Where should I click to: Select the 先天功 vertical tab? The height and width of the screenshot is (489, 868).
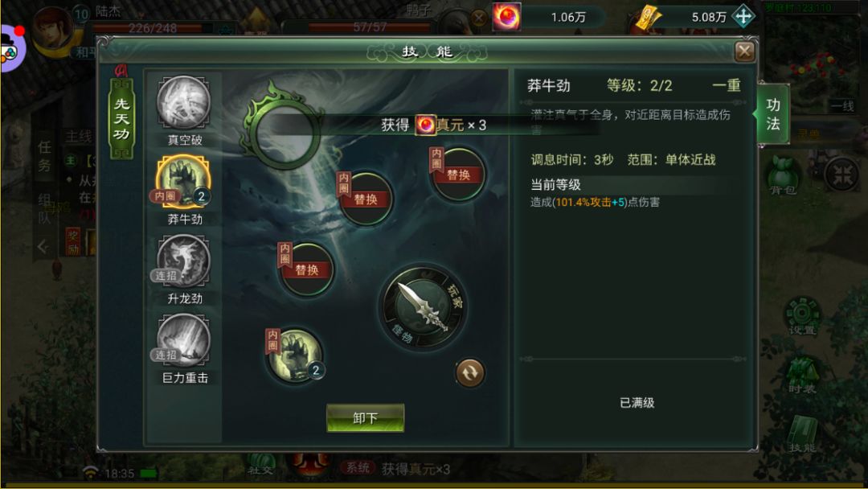(x=122, y=118)
